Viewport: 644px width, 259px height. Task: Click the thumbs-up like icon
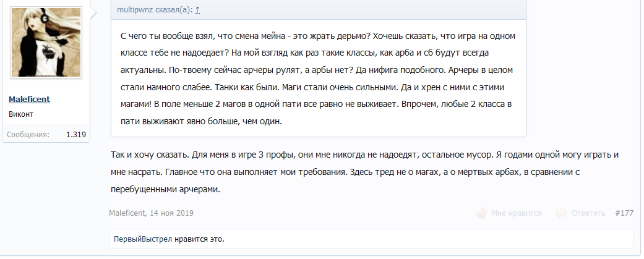[x=481, y=213]
